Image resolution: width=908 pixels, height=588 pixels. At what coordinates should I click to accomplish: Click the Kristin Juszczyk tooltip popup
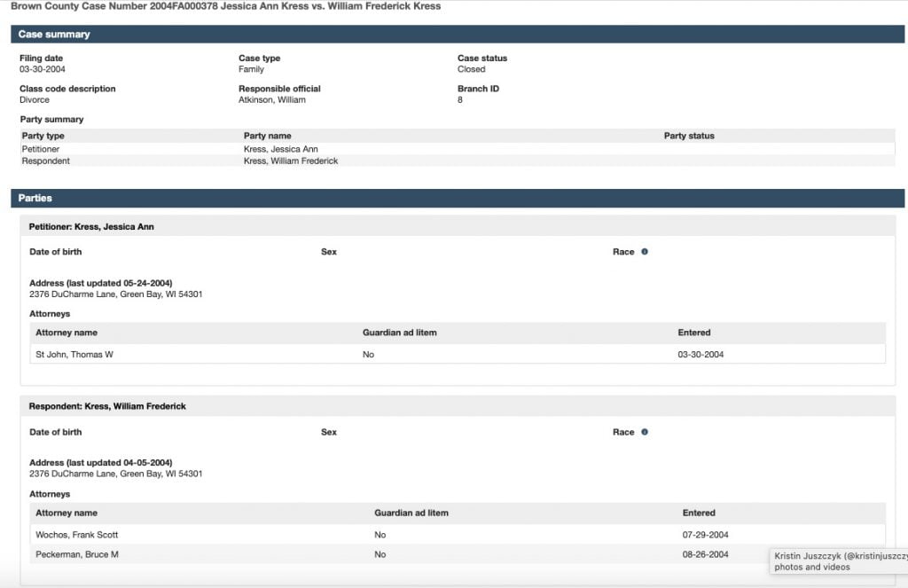pyautogui.click(x=839, y=561)
